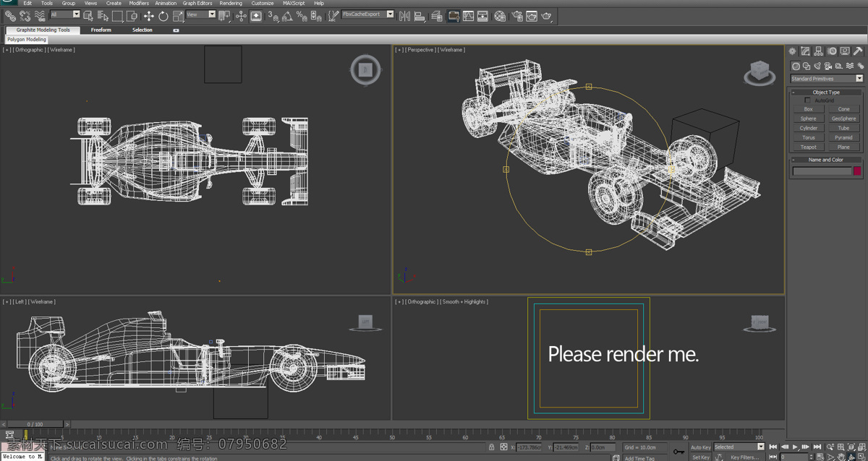Click the Sphere primitive button
868x461 pixels.
(809, 119)
